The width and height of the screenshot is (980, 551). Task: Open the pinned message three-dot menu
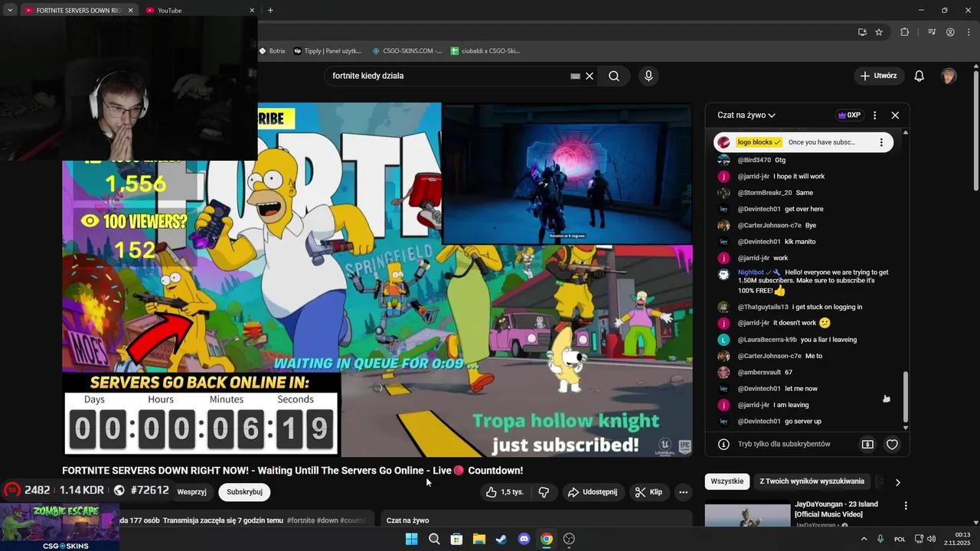(881, 142)
